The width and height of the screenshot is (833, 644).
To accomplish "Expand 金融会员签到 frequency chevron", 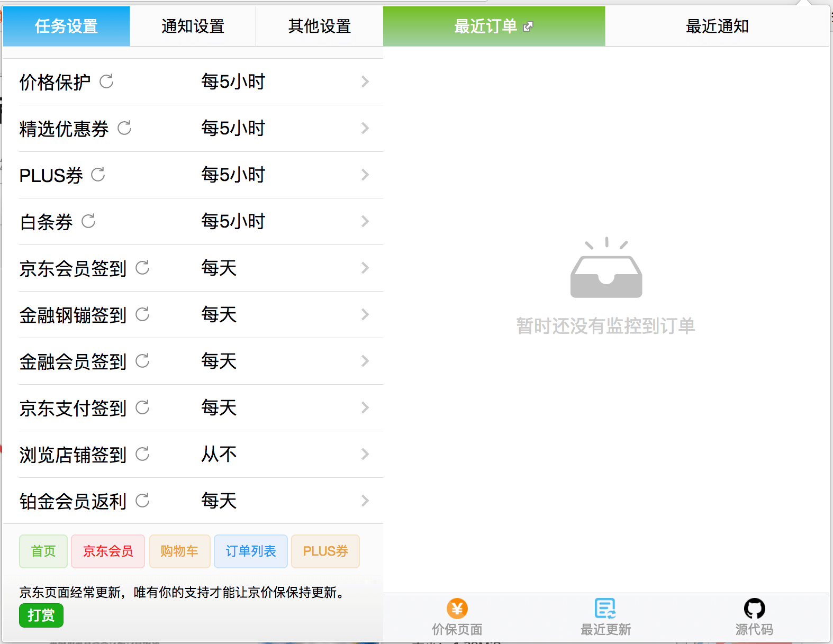I will pos(365,361).
